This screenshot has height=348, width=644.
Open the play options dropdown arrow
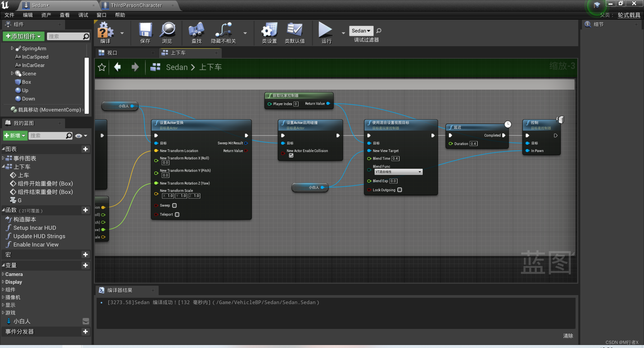pos(343,33)
